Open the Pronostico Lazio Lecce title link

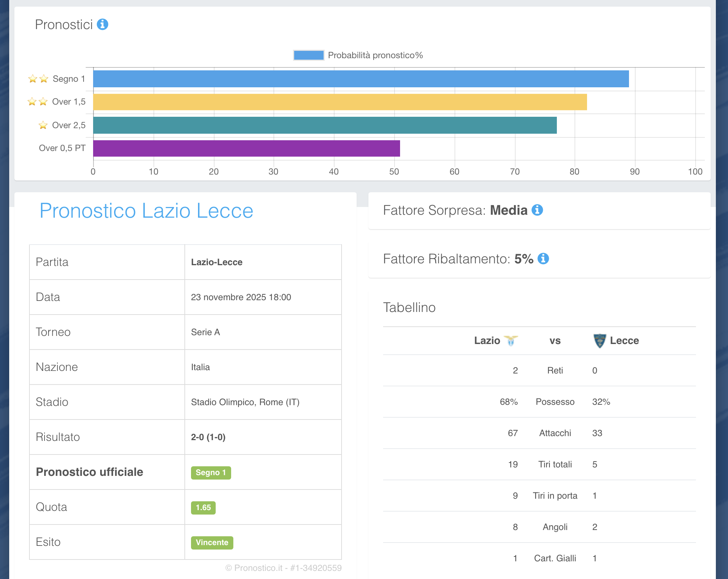point(146,211)
